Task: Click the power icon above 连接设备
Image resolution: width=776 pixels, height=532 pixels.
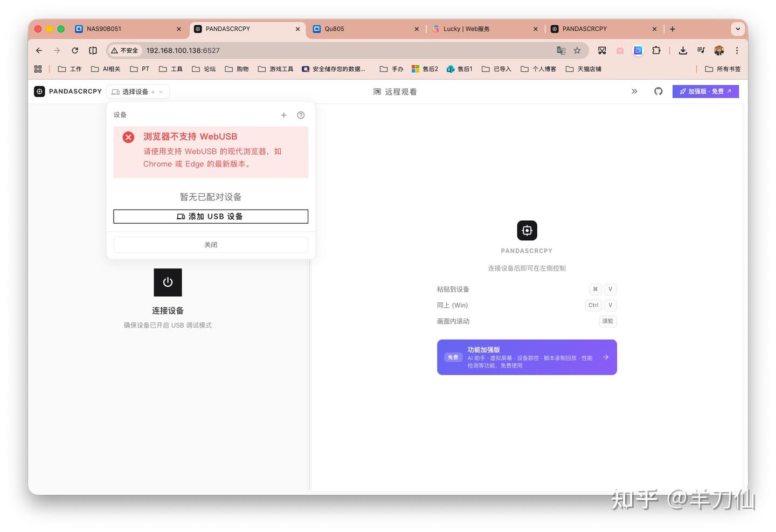Action: (x=168, y=282)
